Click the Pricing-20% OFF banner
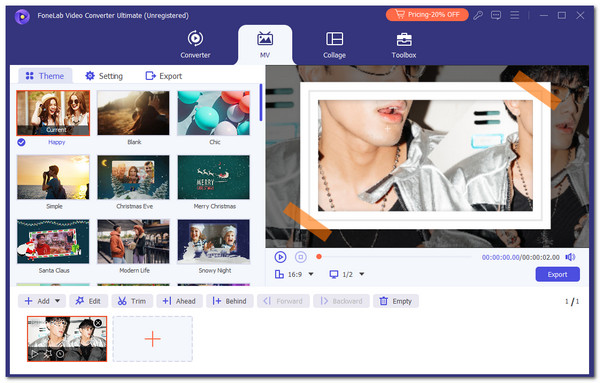This screenshot has width=600, height=383. tap(427, 15)
